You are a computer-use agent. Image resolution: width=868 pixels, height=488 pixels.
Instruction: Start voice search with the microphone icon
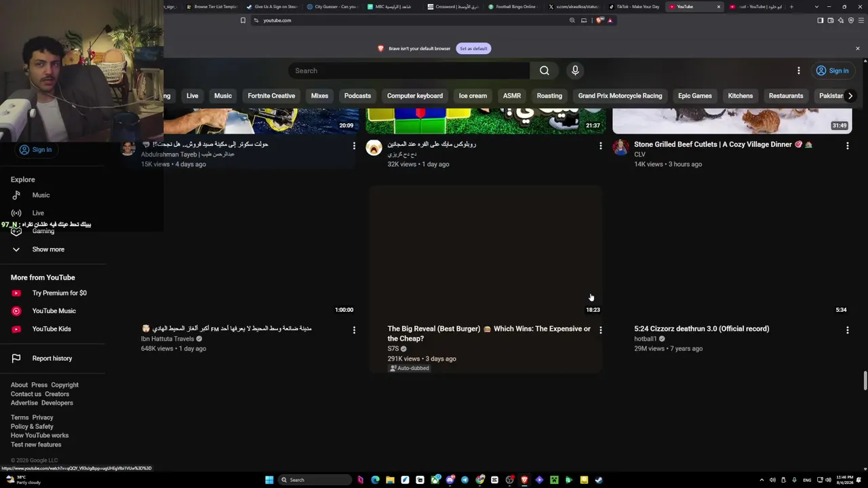coord(575,70)
